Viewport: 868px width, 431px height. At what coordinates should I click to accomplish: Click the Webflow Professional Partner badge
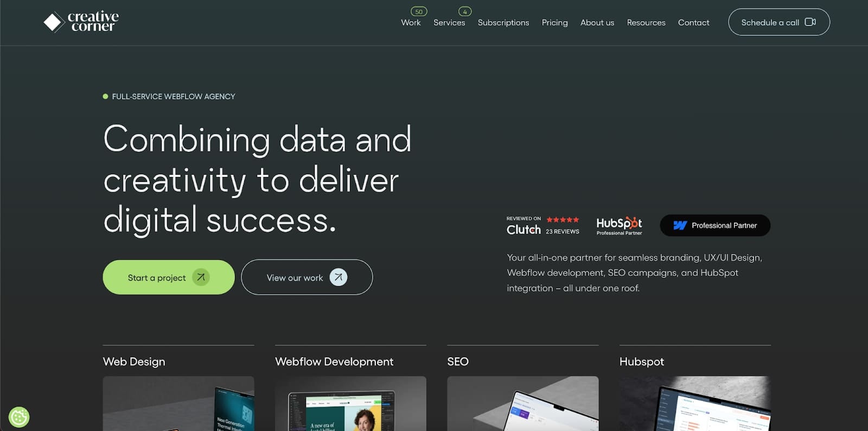715,225
